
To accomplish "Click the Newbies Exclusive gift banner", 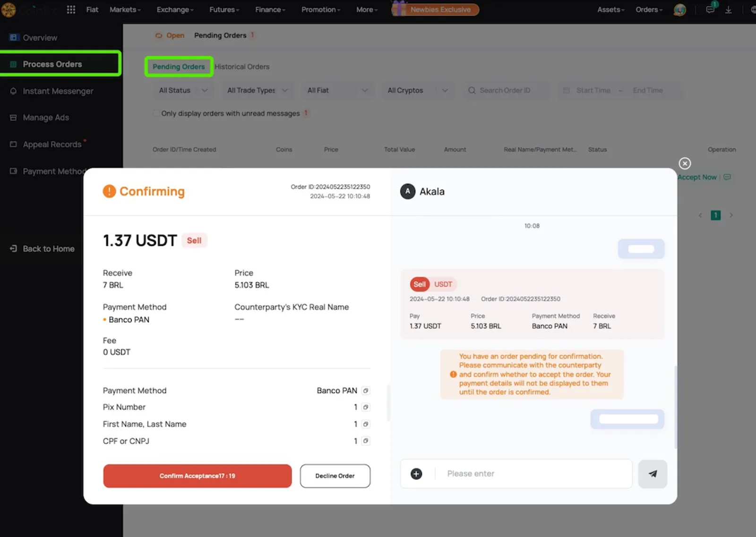I will click(435, 9).
